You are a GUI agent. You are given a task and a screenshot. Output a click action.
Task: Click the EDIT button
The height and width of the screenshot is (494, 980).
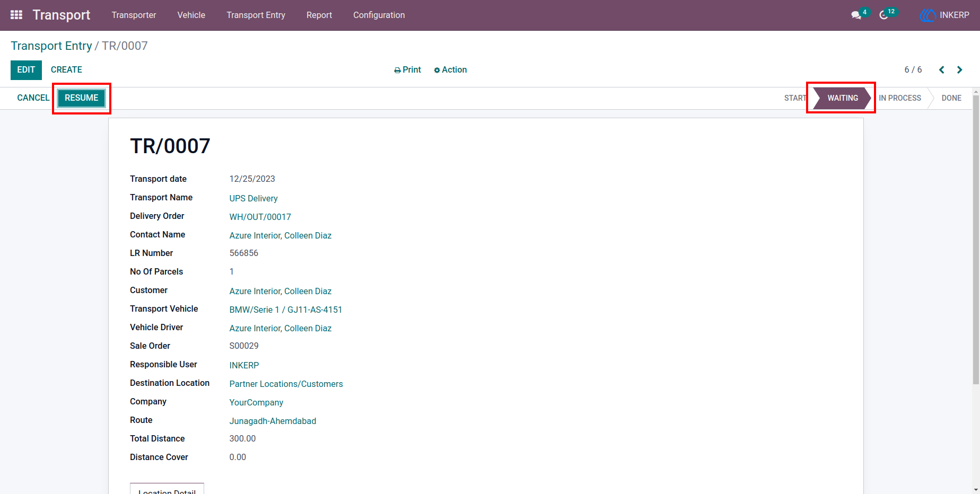pyautogui.click(x=26, y=70)
